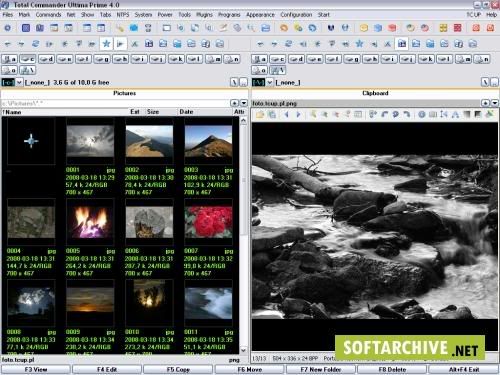Image resolution: width=500 pixels, height=375 pixels.
Task: Click the F5 Copy button
Action: [178, 369]
